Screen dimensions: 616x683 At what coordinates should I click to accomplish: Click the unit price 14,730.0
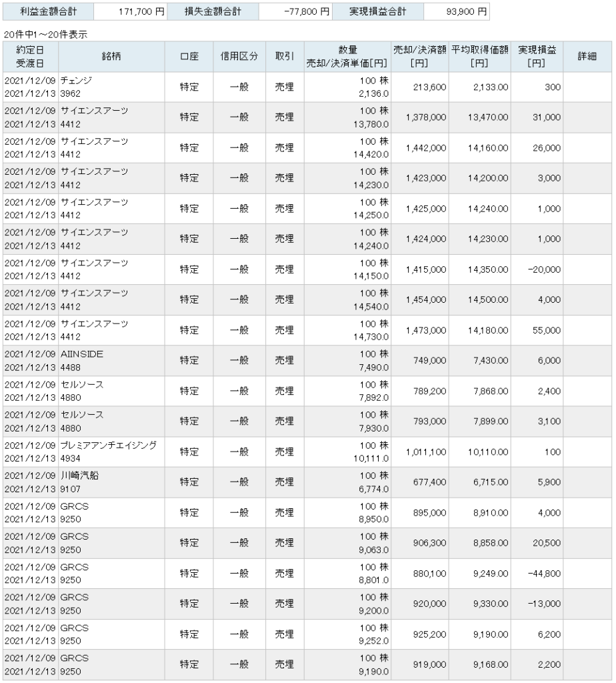(x=371, y=337)
